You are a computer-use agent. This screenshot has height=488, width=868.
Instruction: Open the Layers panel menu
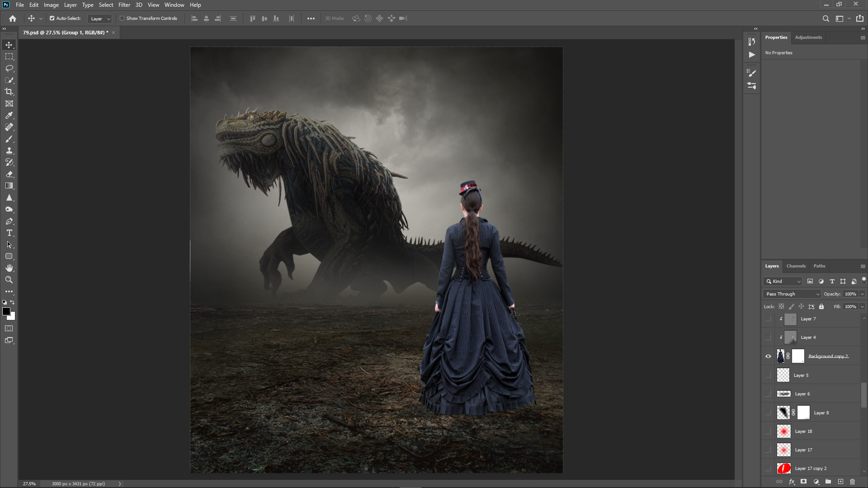(863, 266)
